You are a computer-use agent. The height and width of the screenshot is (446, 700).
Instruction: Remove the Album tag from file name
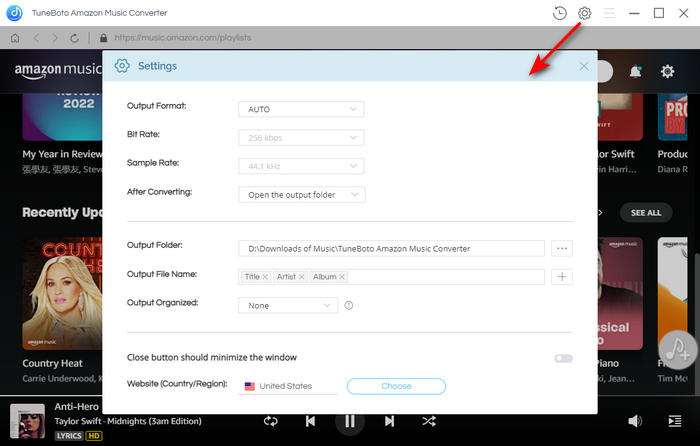pyautogui.click(x=342, y=277)
